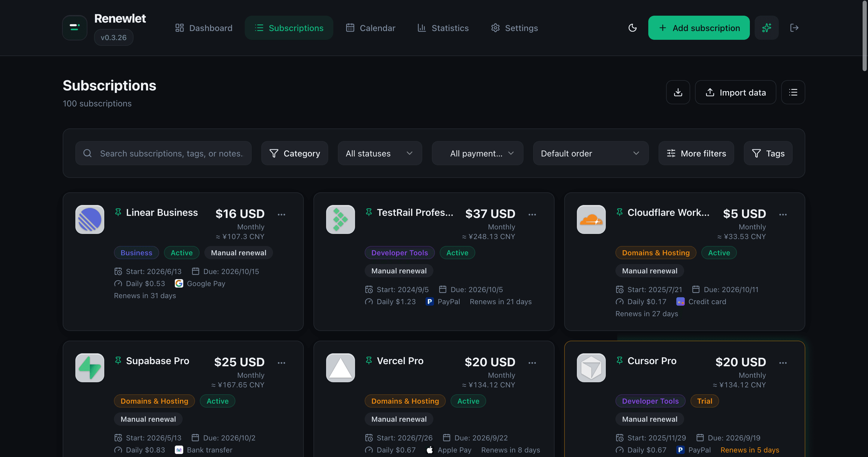Click "$37 USD" price on TestRail card
The image size is (868, 457).
[490, 214]
